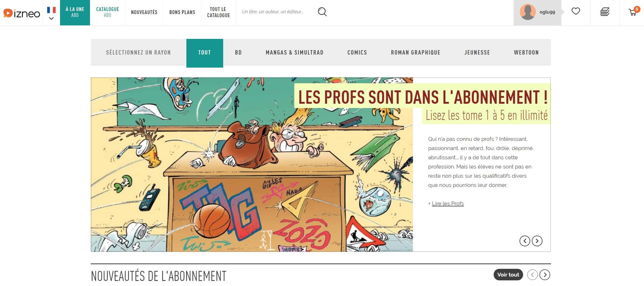Open the Catalogue Abo menu

point(107,12)
